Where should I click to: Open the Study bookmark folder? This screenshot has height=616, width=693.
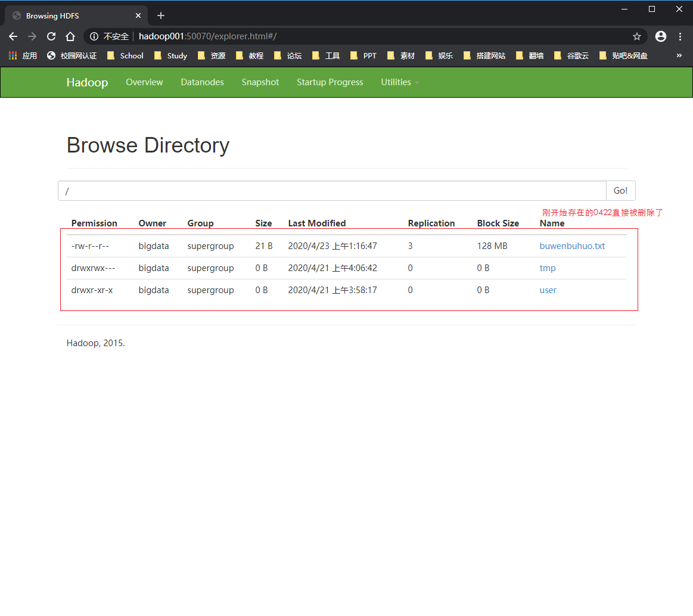[170, 55]
